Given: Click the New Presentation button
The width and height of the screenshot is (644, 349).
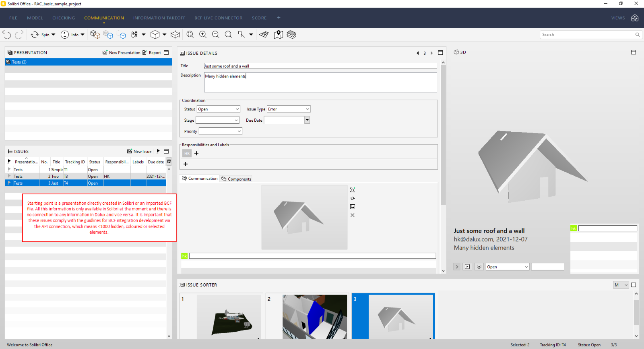Looking at the screenshot, I should (122, 53).
